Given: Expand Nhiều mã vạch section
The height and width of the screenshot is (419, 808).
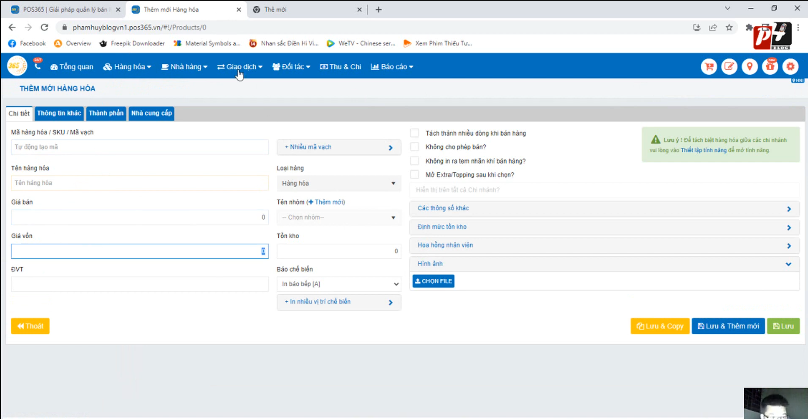Looking at the screenshot, I should tap(339, 147).
